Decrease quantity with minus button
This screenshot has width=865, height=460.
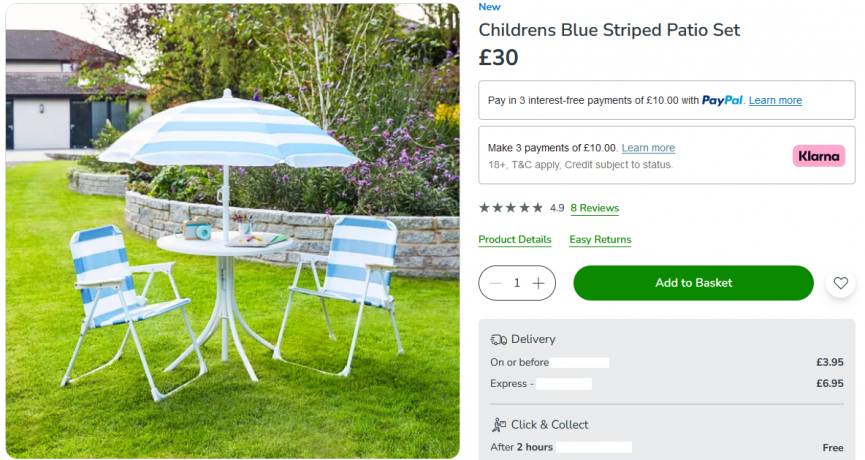495,284
